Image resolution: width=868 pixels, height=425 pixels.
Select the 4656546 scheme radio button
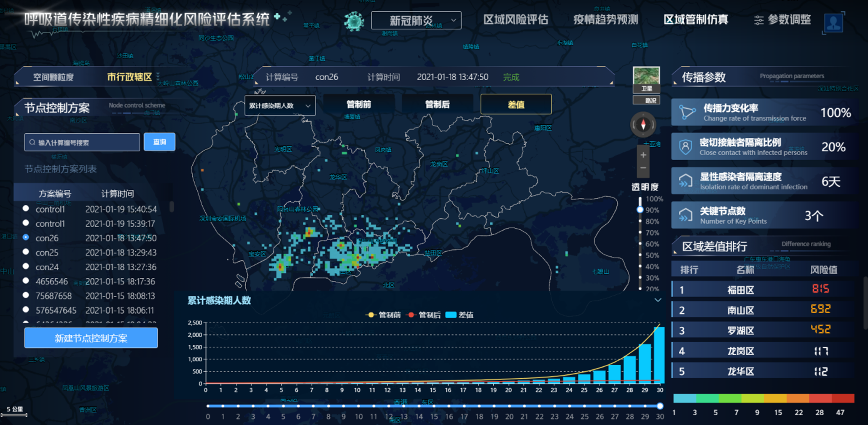click(26, 280)
